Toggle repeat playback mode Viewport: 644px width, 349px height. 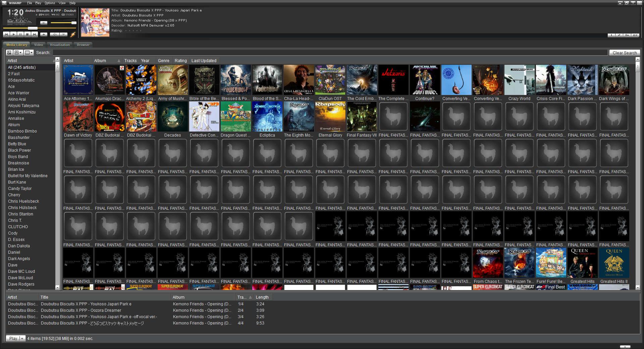click(x=63, y=34)
